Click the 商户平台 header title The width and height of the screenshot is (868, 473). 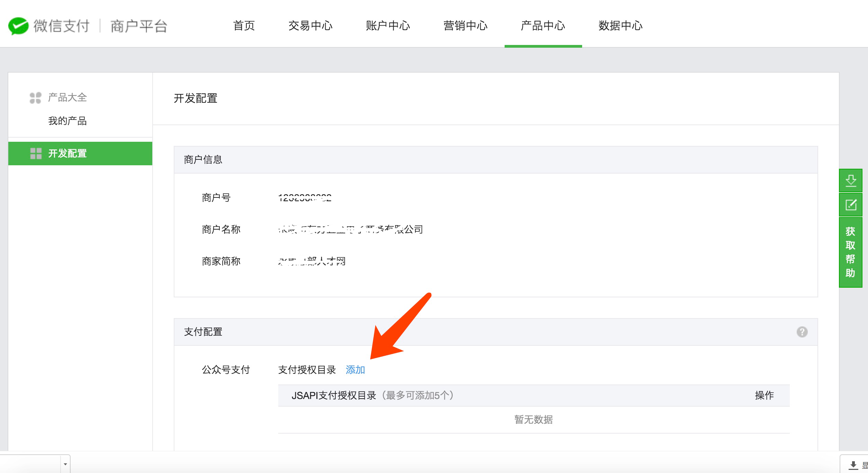139,26
